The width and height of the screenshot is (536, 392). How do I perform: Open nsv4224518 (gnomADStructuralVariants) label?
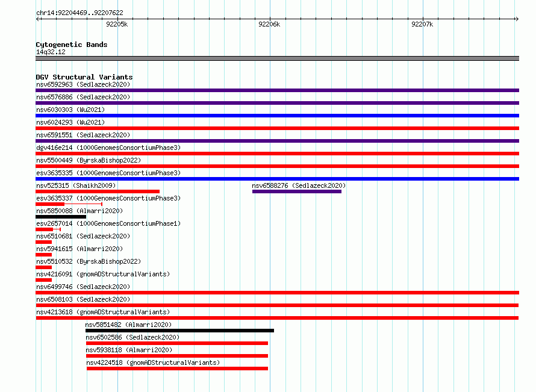(x=153, y=362)
